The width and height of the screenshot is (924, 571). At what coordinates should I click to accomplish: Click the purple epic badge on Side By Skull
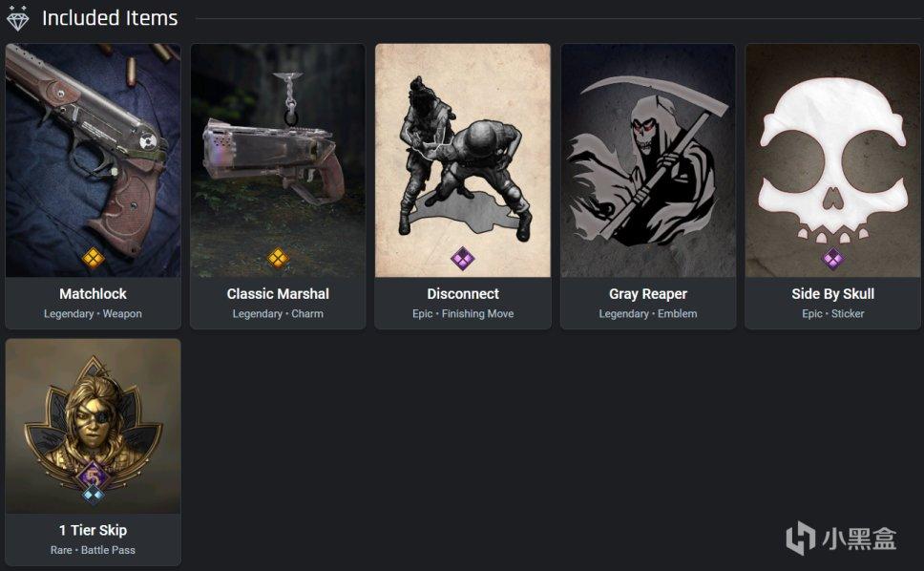[832, 259]
